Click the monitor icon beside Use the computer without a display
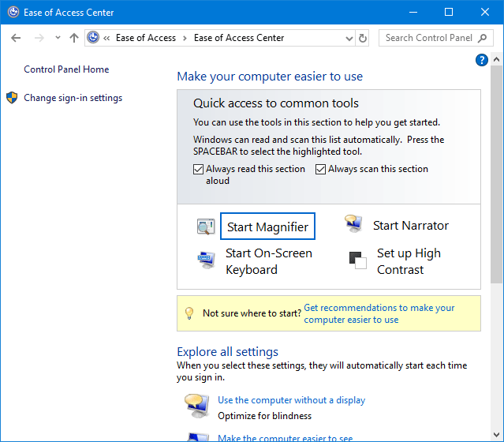The height and width of the screenshot is (442, 504). point(196,406)
